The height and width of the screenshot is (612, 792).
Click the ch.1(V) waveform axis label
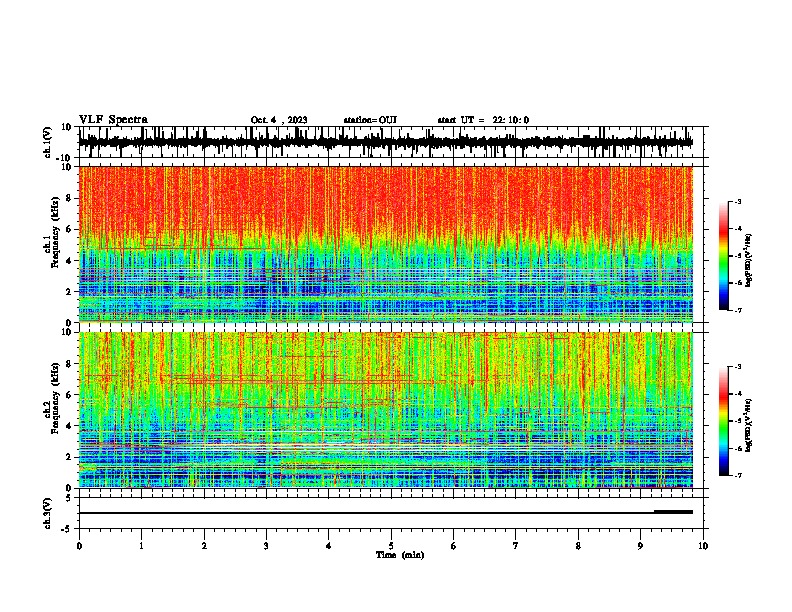pos(48,142)
